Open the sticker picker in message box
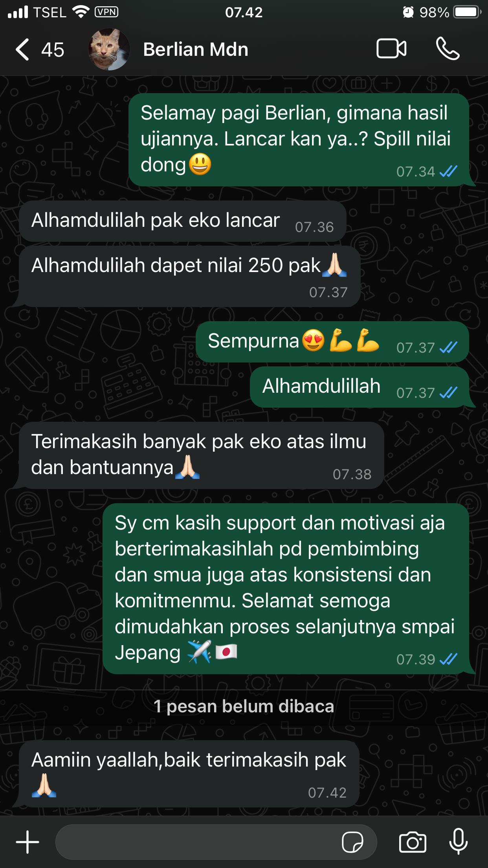 (x=352, y=842)
